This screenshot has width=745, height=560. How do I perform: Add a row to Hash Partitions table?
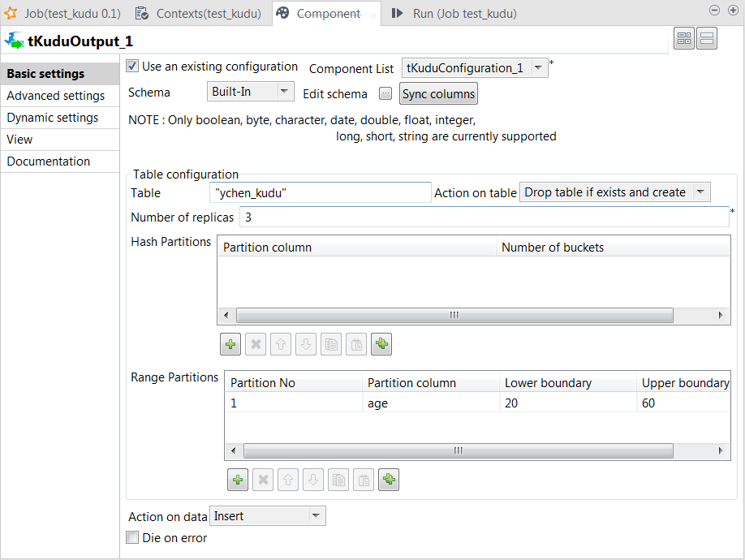(x=230, y=345)
